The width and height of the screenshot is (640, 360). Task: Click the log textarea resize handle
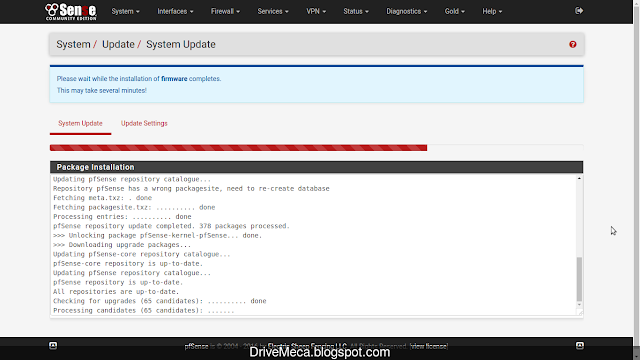580,313
